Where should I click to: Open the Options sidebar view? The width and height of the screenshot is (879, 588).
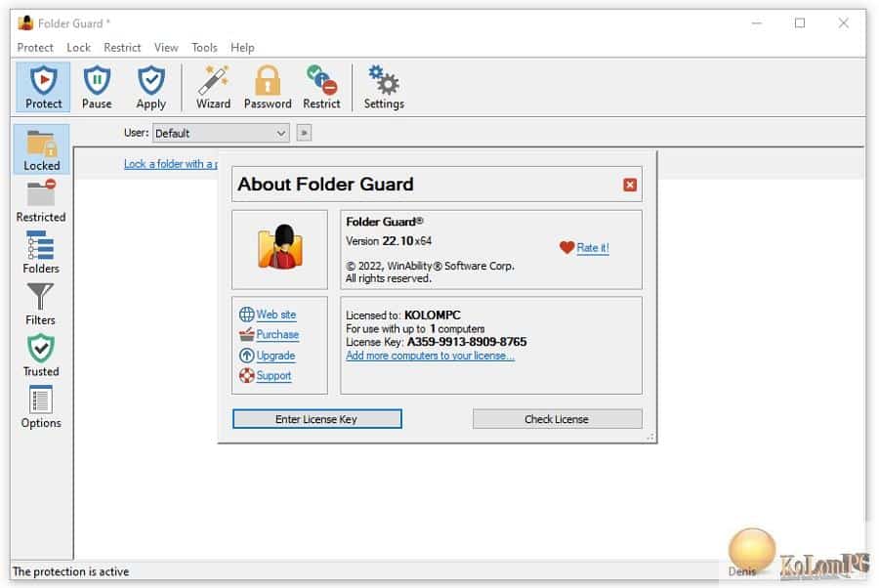click(41, 406)
